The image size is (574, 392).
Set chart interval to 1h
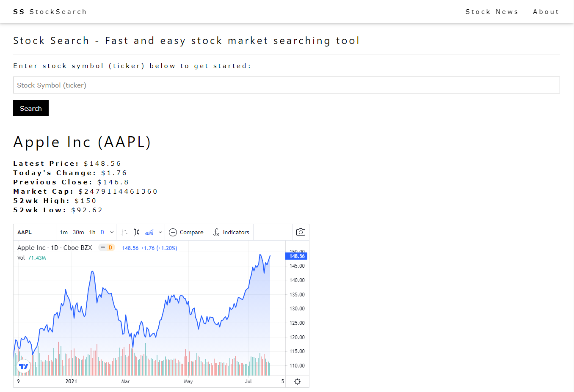pyautogui.click(x=92, y=232)
